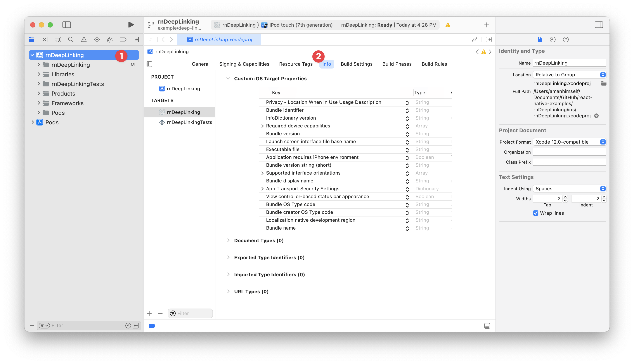Go forward in editor history
This screenshot has height=364, width=634.
click(x=171, y=39)
